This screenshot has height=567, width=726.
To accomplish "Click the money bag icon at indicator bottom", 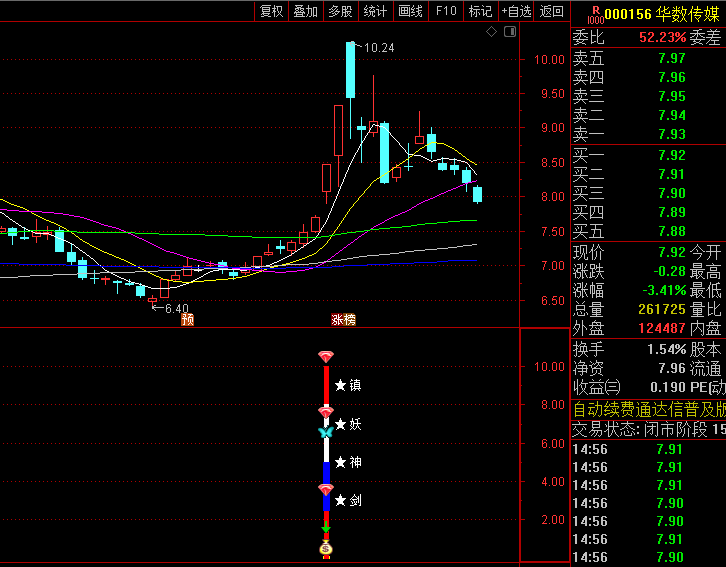I will (325, 548).
